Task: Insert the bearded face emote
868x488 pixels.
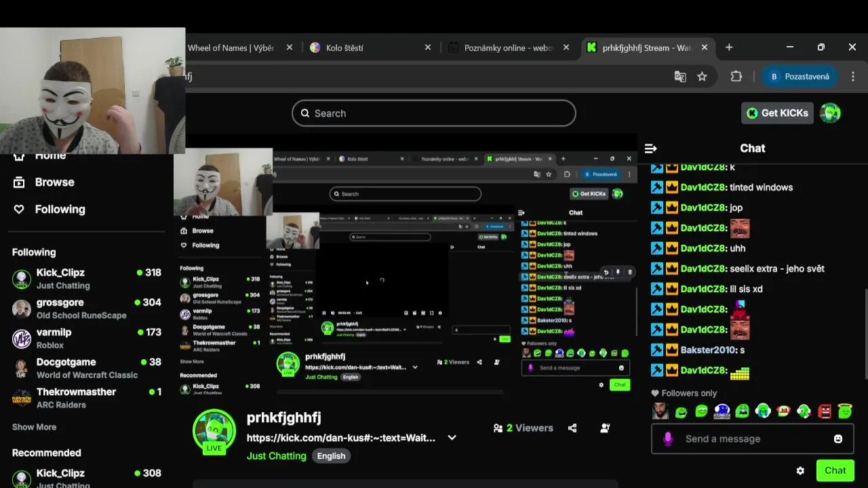Action: 660,411
